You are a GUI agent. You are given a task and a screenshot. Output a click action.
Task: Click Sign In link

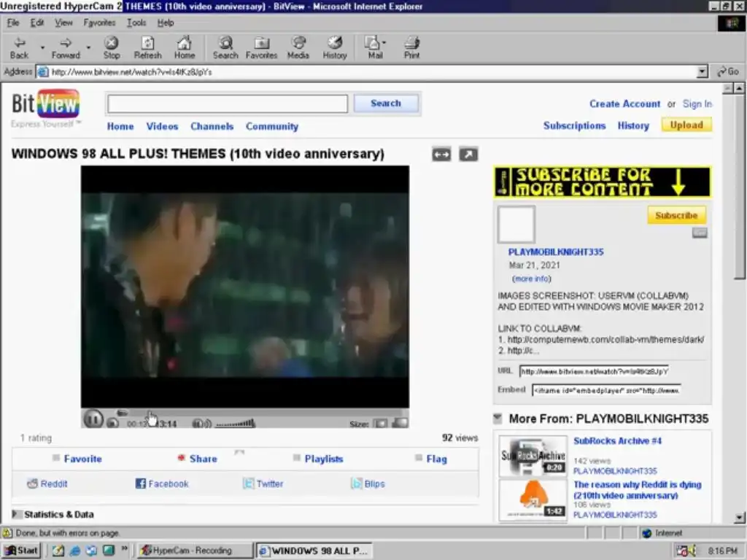697,104
